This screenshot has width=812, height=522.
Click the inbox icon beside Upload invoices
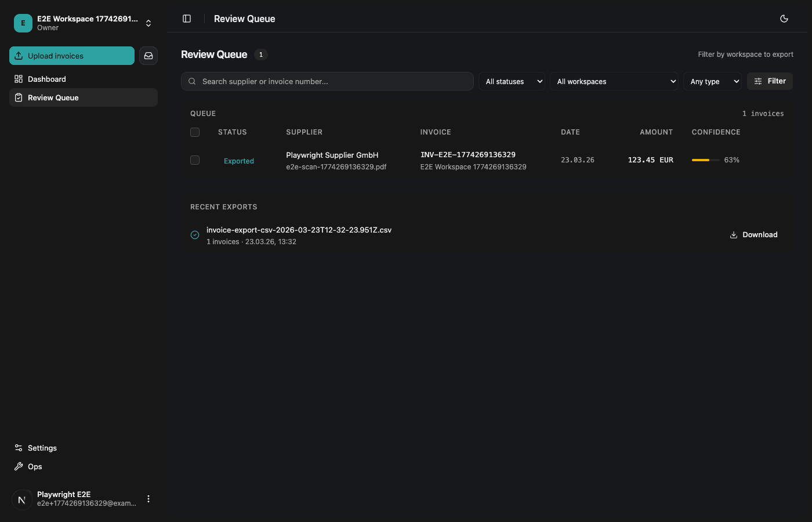[x=148, y=56]
